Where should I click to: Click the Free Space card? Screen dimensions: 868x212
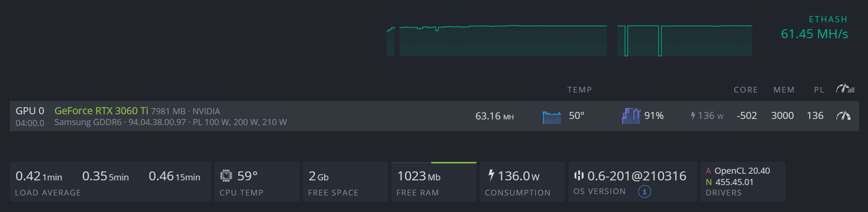345,182
